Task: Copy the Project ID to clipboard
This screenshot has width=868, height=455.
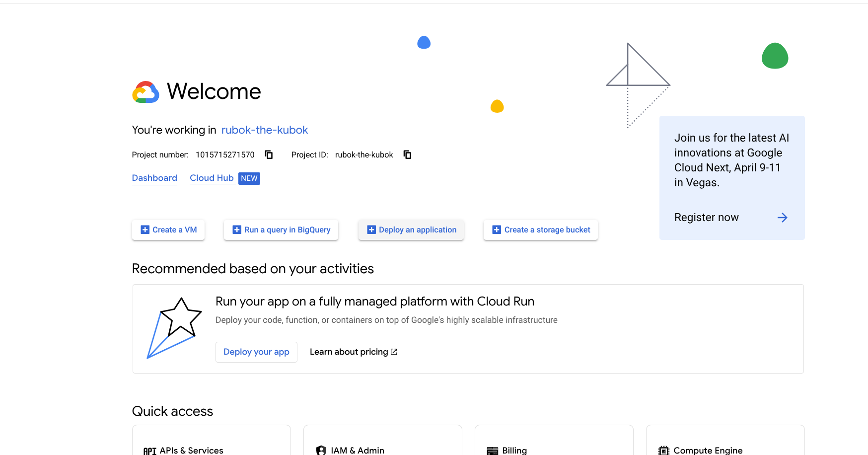Action: pos(407,154)
